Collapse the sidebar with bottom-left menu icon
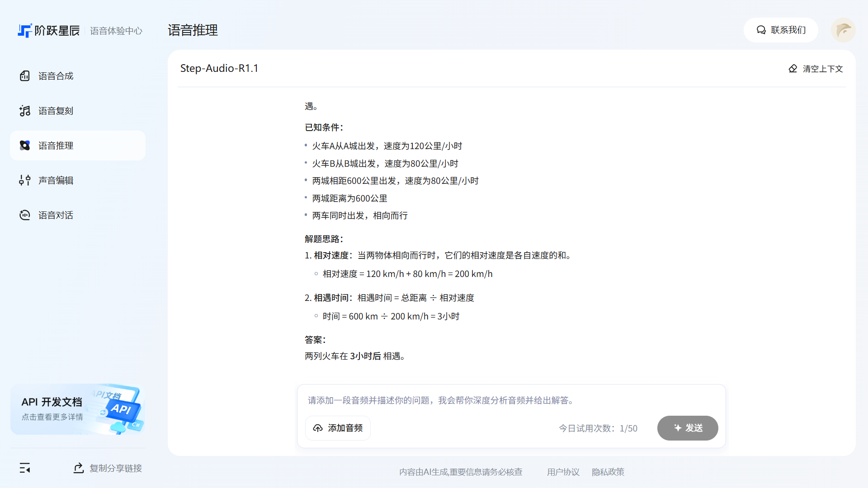This screenshot has width=868, height=488. [25, 468]
